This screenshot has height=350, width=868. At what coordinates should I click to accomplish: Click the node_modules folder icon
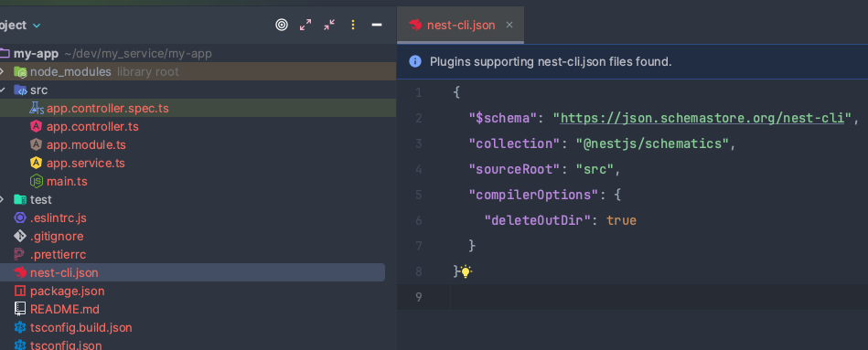click(20, 72)
